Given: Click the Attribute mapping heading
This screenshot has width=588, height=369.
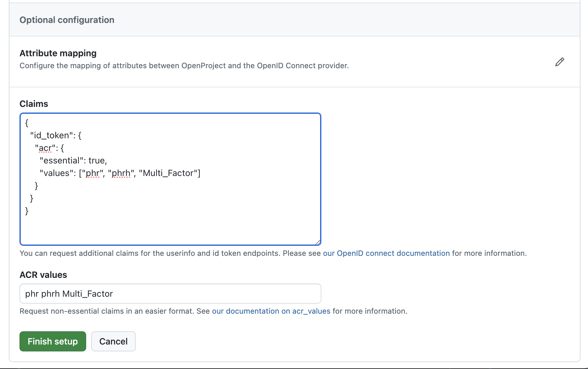Looking at the screenshot, I should [x=58, y=53].
